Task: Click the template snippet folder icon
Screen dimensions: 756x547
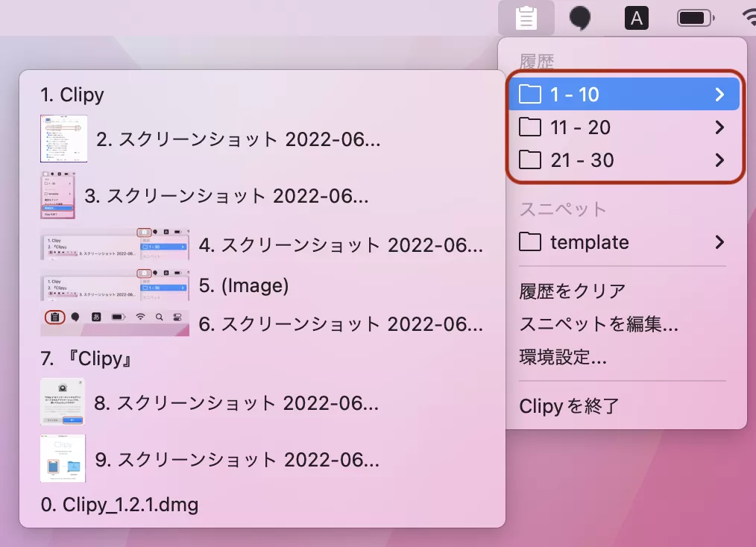Action: (530, 242)
